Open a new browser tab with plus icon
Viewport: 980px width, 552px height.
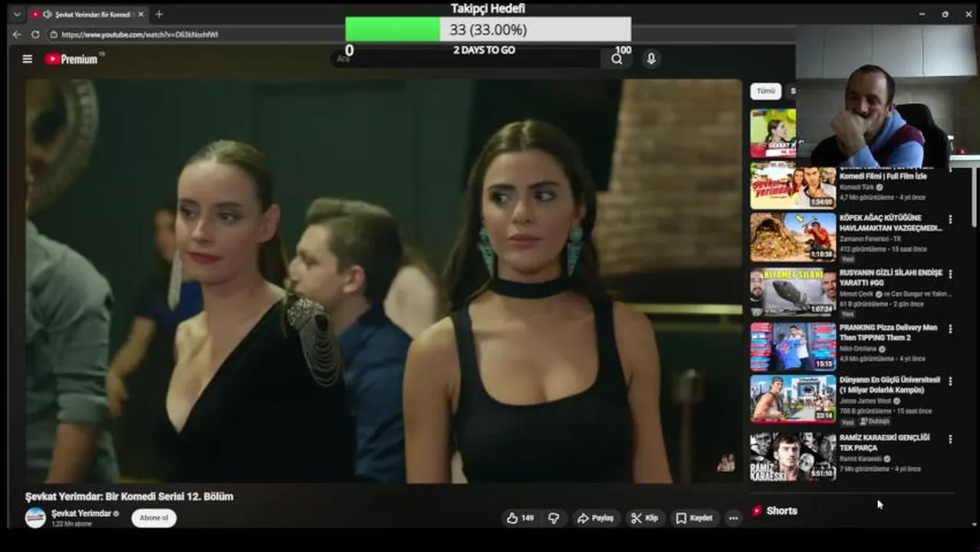tap(159, 15)
